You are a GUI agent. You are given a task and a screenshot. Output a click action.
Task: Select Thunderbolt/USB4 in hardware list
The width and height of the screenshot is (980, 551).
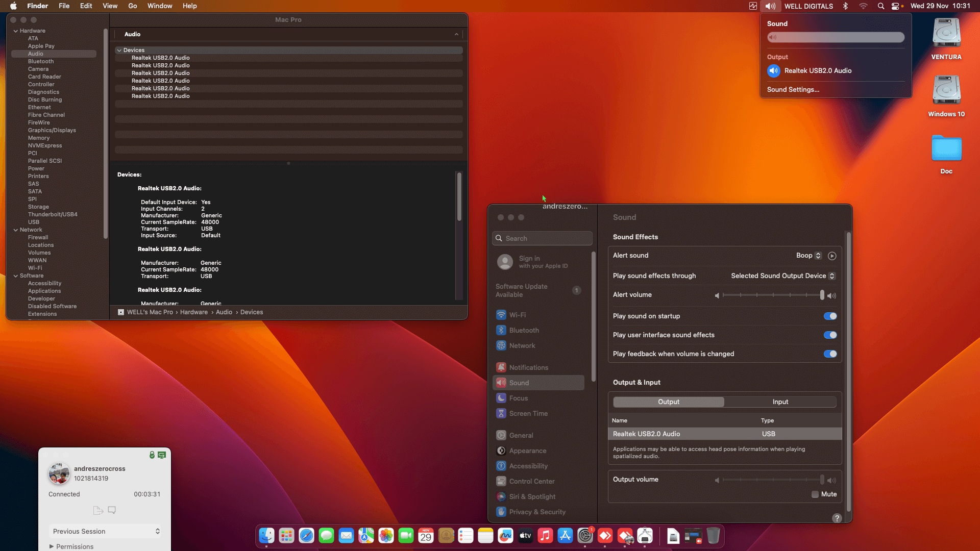tap(53, 215)
